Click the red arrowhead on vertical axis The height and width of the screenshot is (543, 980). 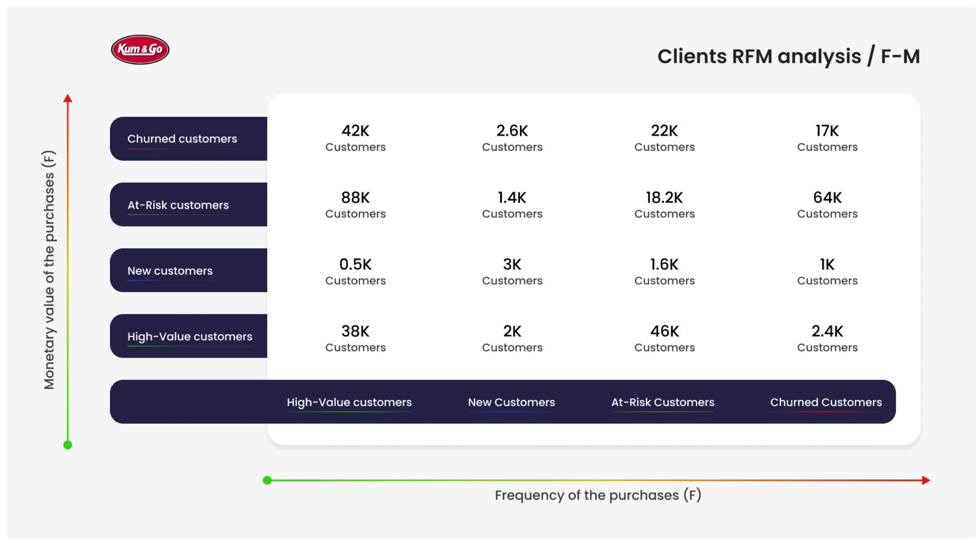[x=68, y=98]
